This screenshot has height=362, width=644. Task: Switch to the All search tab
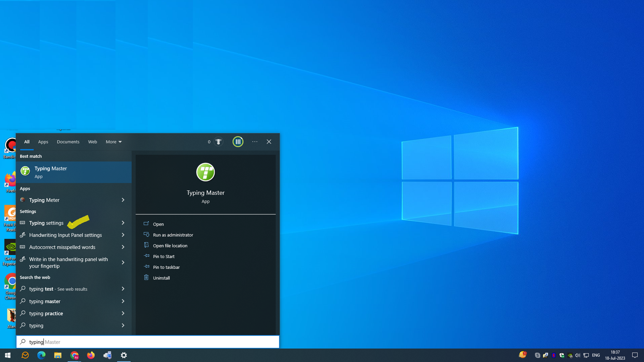(x=27, y=142)
